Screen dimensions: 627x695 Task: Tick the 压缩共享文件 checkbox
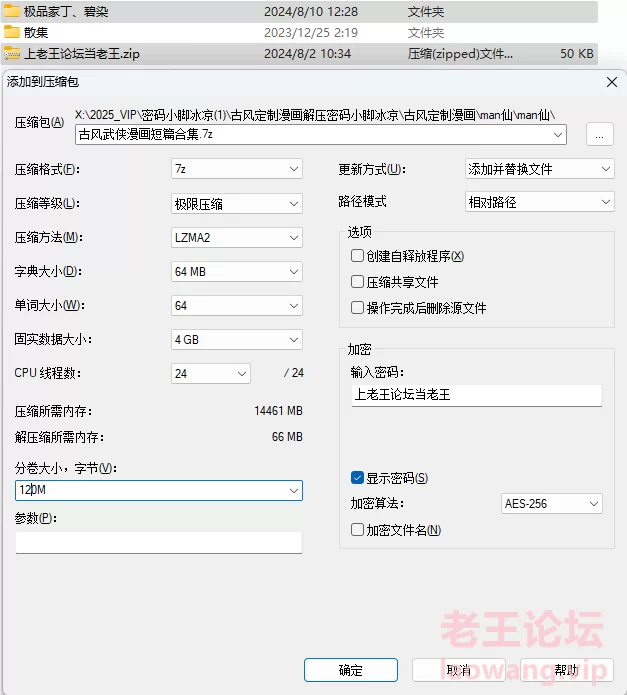[x=357, y=282]
